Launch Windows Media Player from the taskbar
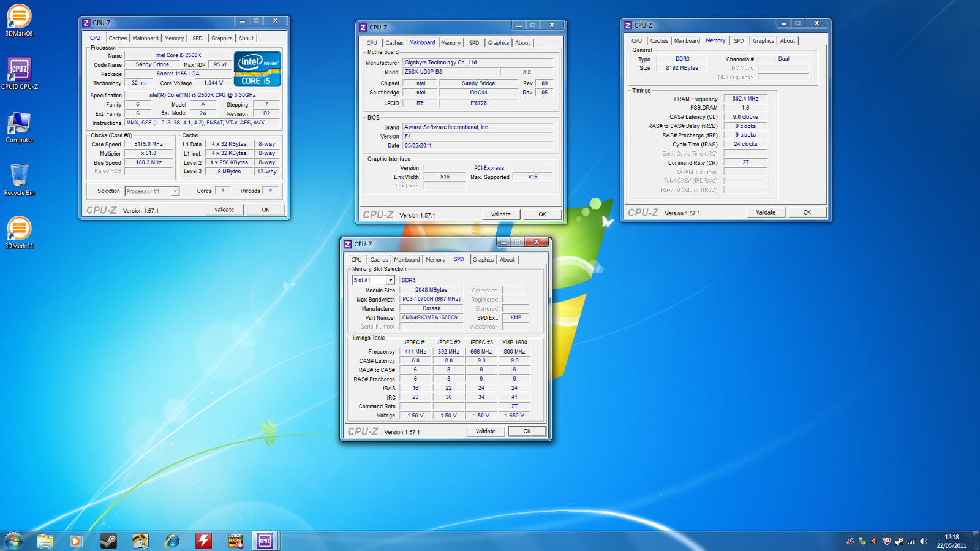 (76, 541)
